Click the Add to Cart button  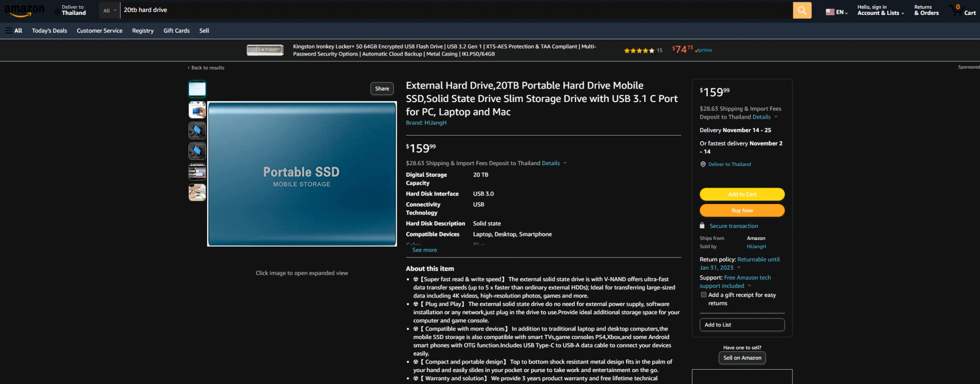[x=742, y=194]
